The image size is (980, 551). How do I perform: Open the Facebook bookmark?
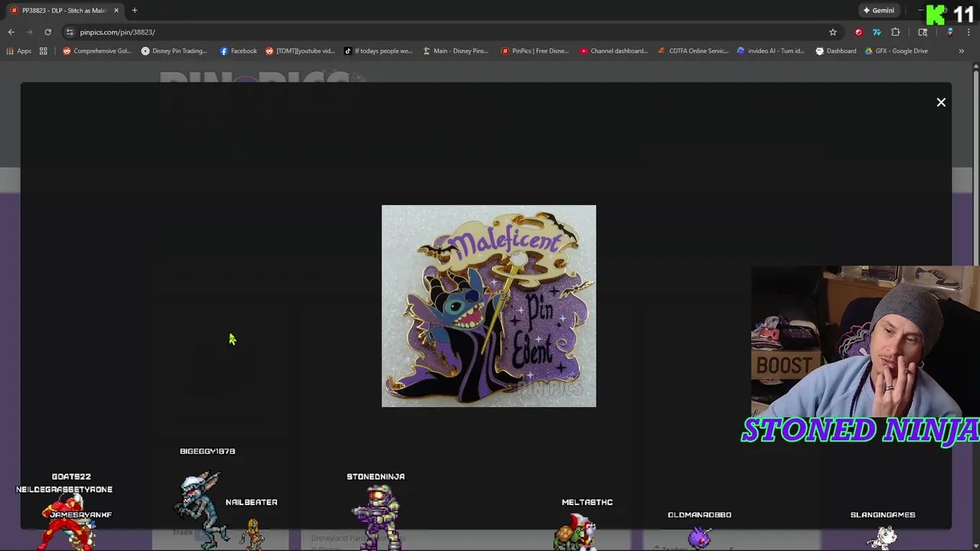point(238,51)
